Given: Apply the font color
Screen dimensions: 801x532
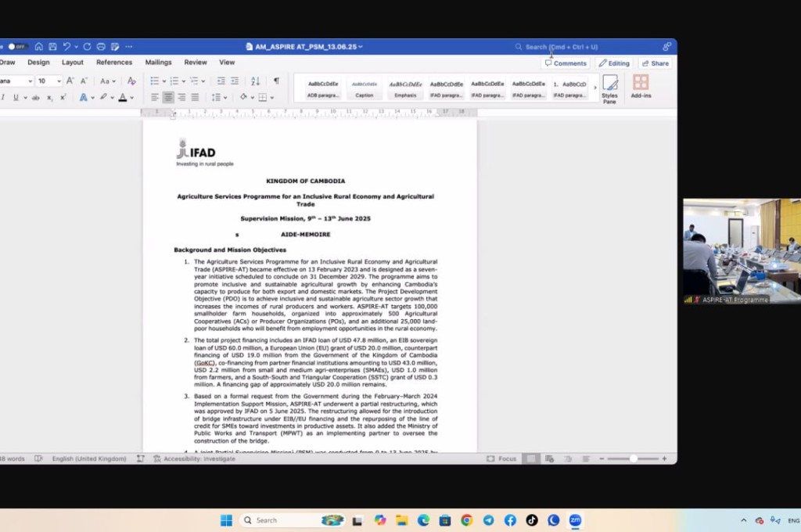Looking at the screenshot, I should click(x=123, y=97).
